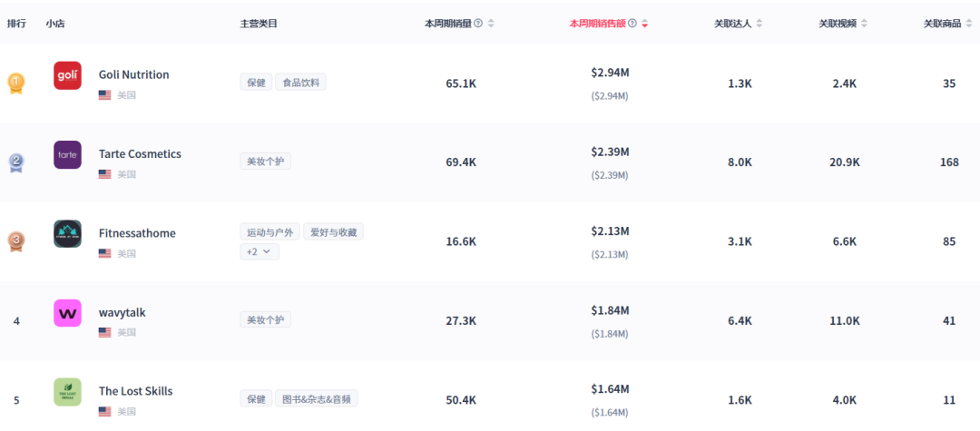The width and height of the screenshot is (980, 431).
Task: Open the Goli Nutrition shop name link
Action: pos(133,74)
